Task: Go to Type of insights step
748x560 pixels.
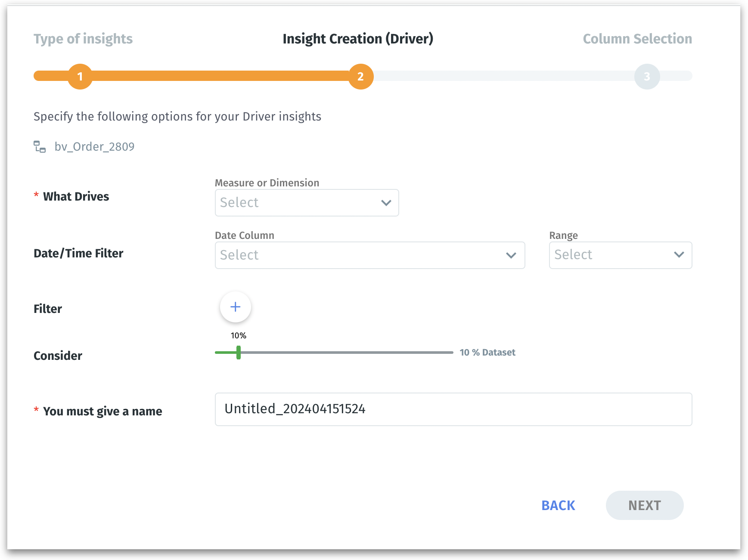Action: coord(83,39)
